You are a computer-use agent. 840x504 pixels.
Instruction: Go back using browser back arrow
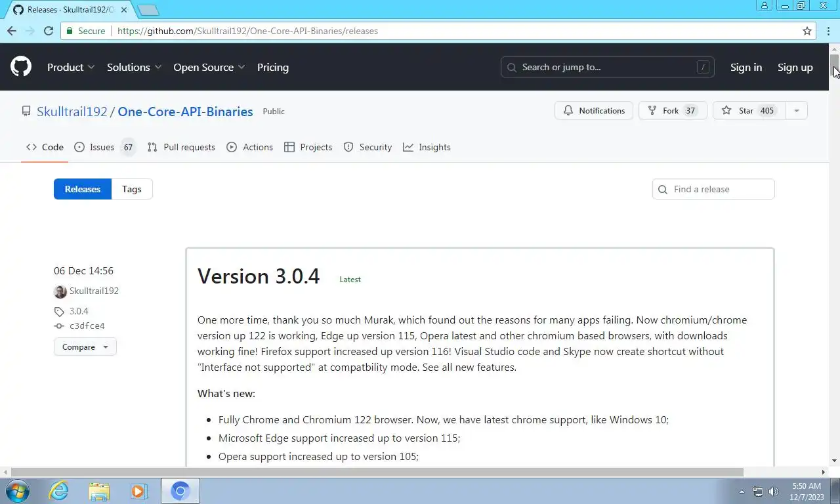pyautogui.click(x=12, y=31)
